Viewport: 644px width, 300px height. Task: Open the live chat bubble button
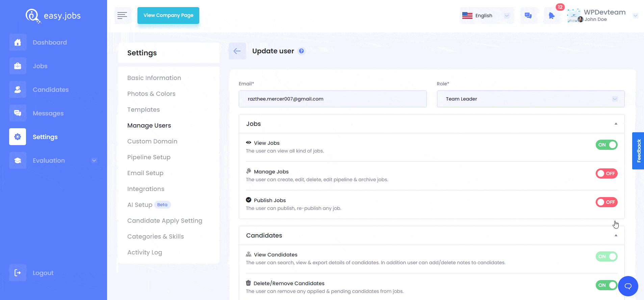tap(628, 286)
